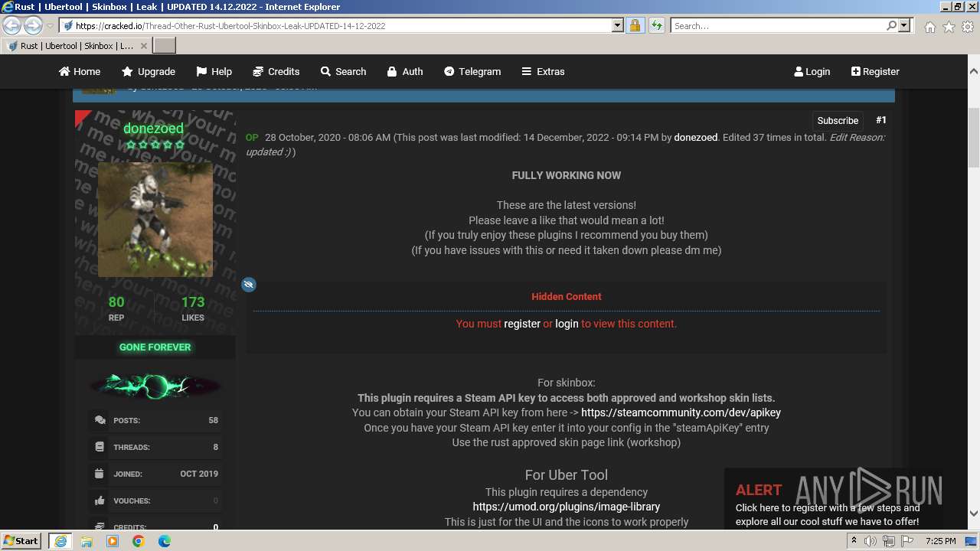980x551 pixels.
Task: Open the Help menu item
Action: (214, 71)
